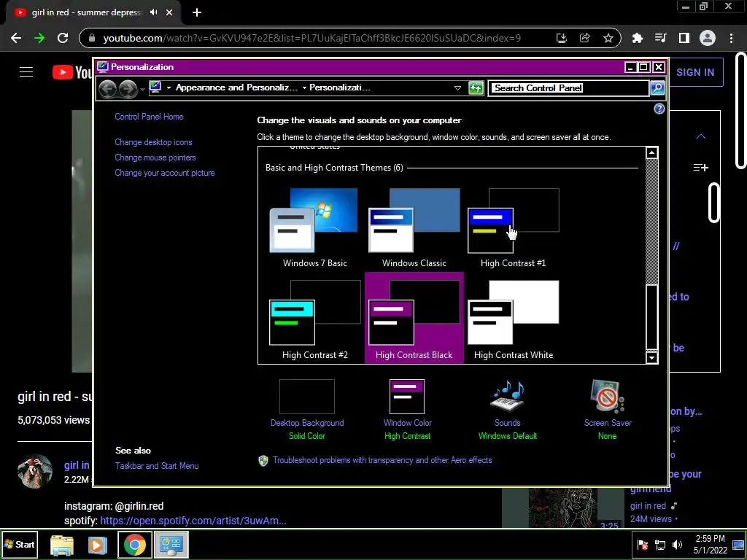Viewport: 747px width, 560px height.
Task: Open the system volume tray icon
Action: (x=677, y=545)
